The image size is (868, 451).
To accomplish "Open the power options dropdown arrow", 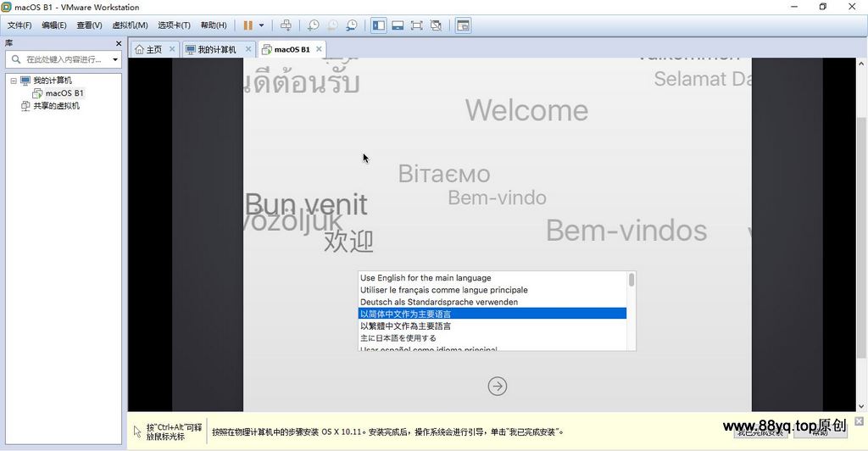I will click(x=261, y=25).
